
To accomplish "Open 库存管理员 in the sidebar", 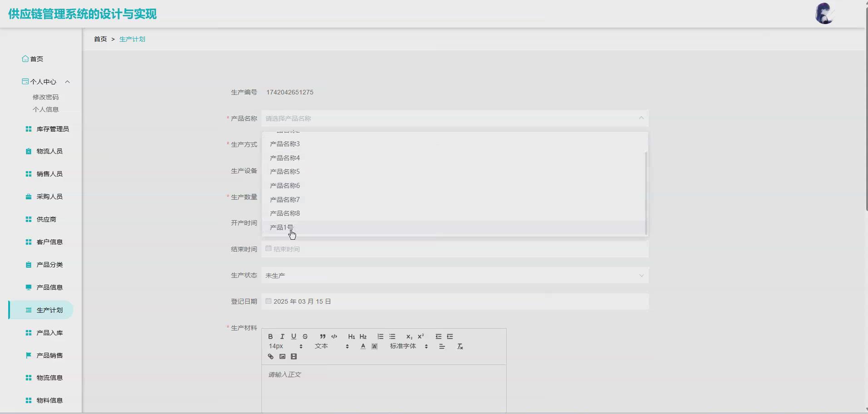I will tap(47, 129).
